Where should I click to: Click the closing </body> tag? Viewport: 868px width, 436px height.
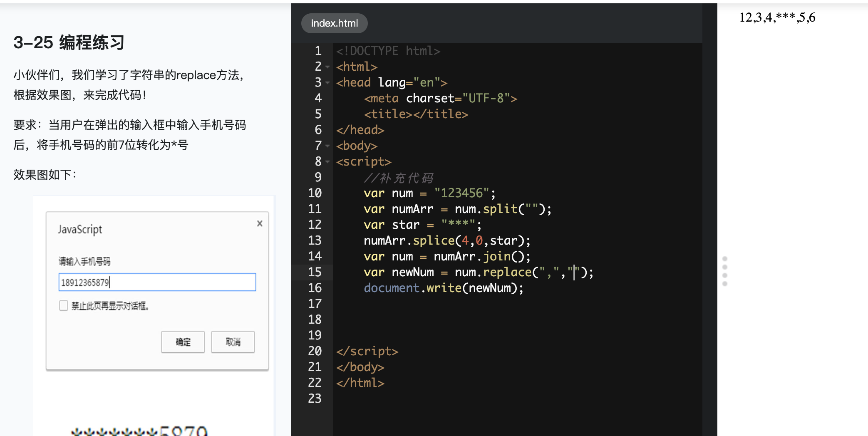360,367
